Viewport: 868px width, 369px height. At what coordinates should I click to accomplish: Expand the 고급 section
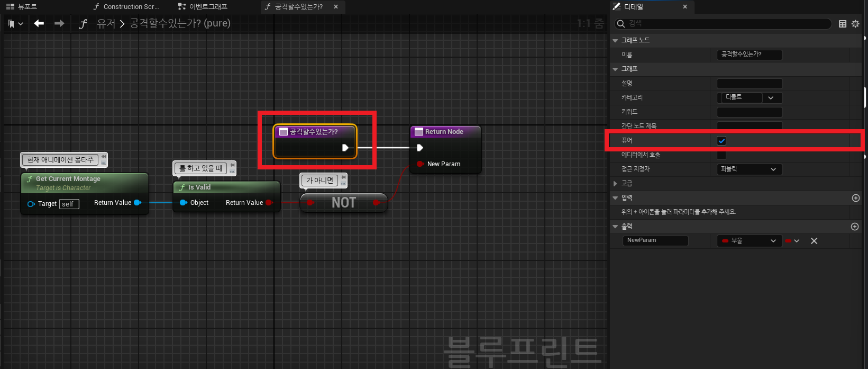point(615,183)
